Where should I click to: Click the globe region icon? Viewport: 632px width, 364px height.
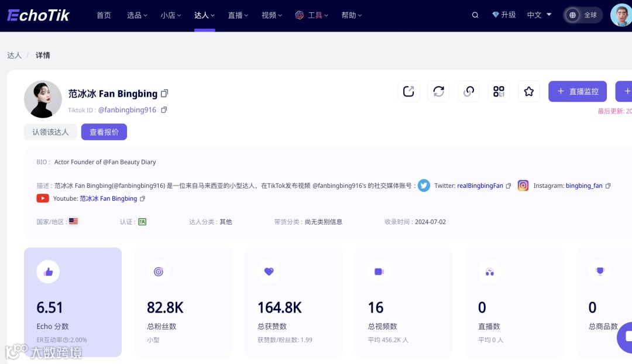[572, 15]
